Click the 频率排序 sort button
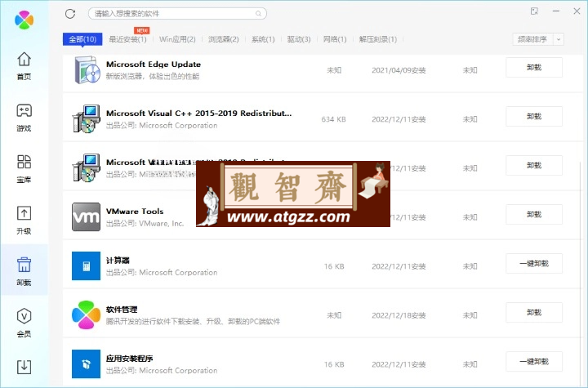Viewport: 588px width, 388px height. pos(532,39)
